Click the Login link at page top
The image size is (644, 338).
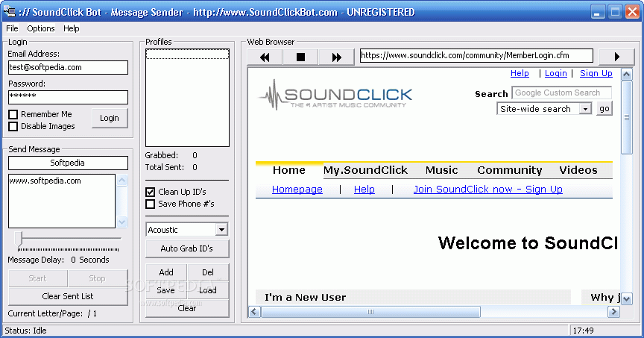pyautogui.click(x=556, y=73)
